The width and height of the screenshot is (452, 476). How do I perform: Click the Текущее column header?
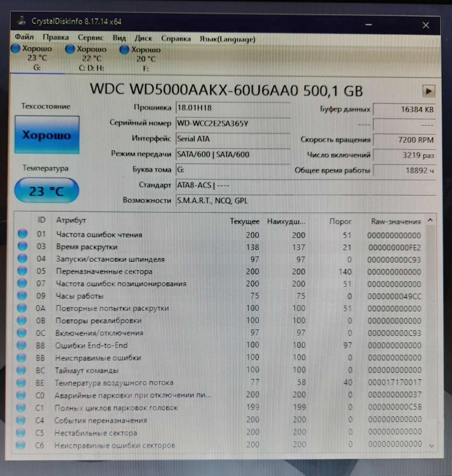tap(244, 221)
